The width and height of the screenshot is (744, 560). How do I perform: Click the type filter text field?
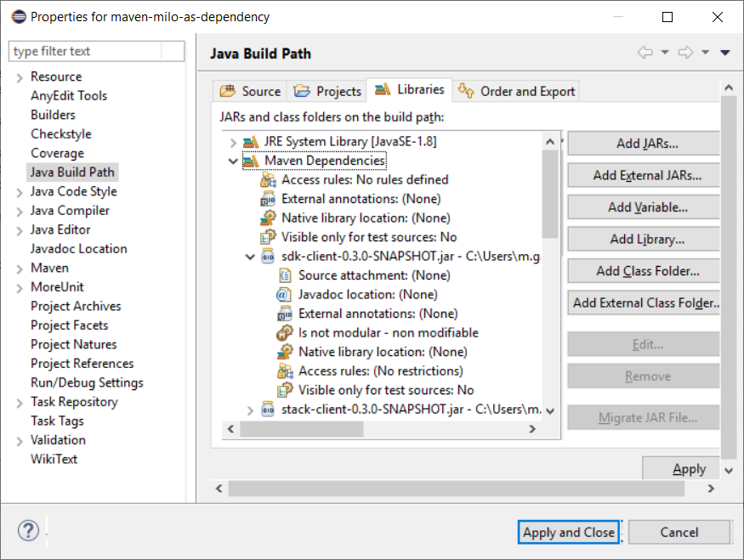coord(96,51)
